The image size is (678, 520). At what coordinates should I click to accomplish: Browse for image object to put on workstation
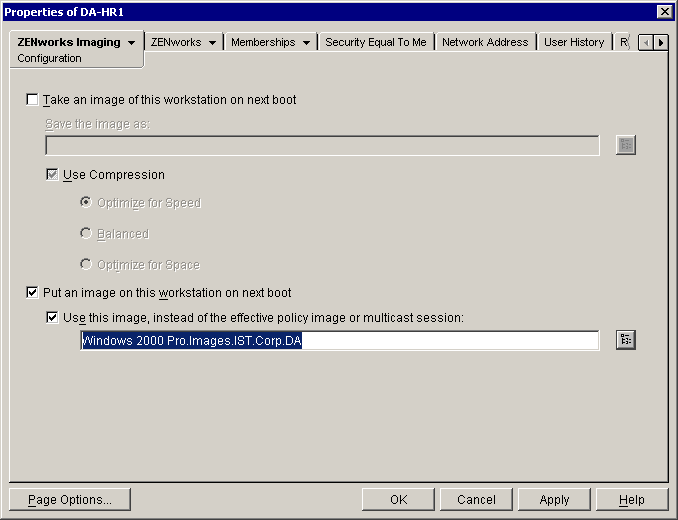(x=625, y=340)
